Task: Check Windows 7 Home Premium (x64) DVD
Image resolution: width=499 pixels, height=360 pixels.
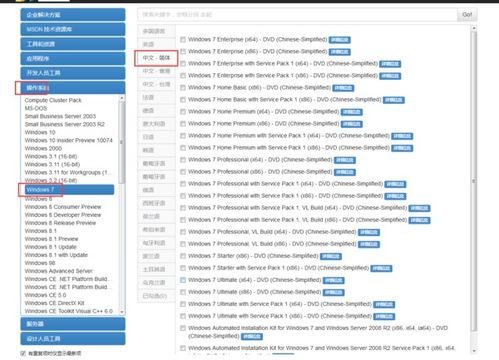Action: 183,111
